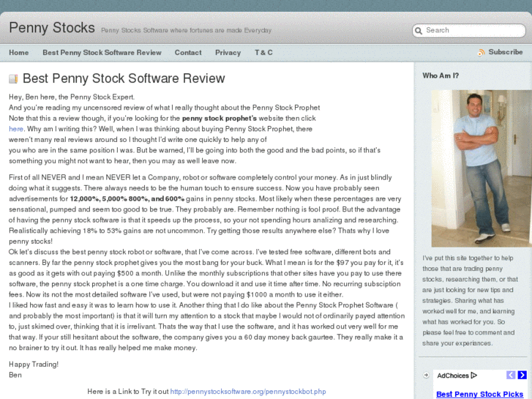Click the bold 'penny stock prophet's' text
The width and height of the screenshot is (532, 399).
220,119
